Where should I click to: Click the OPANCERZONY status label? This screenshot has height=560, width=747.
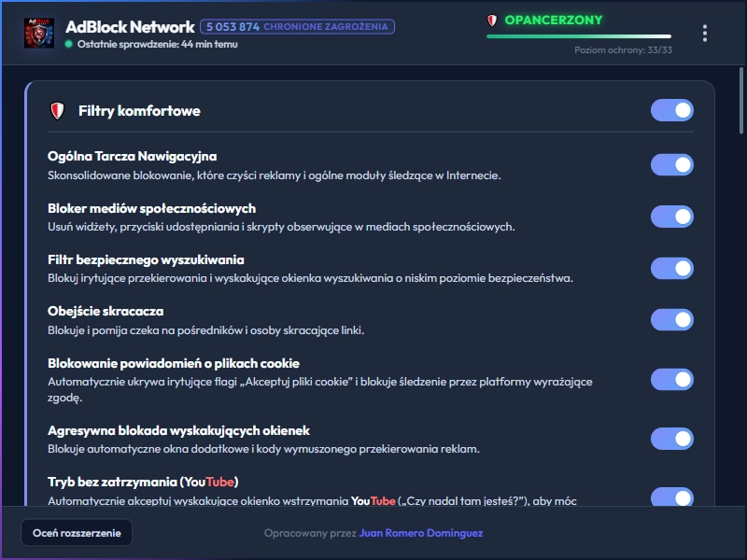coord(554,20)
